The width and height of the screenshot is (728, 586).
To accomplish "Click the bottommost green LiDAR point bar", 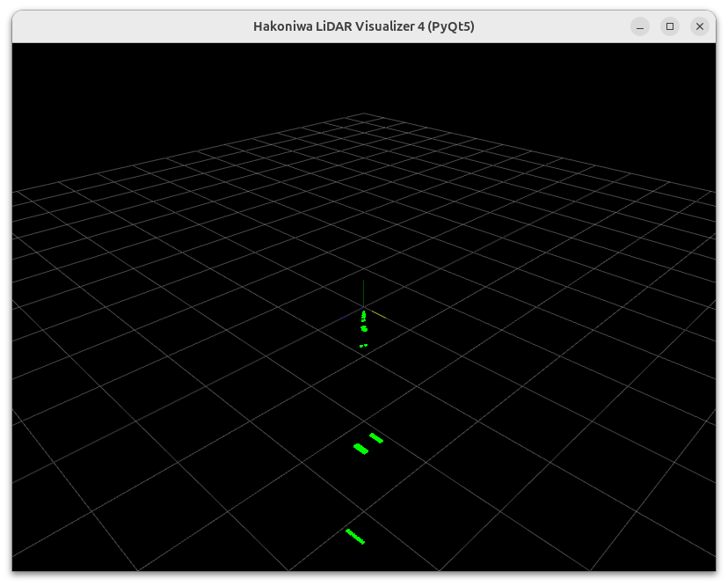I will pos(355,536).
